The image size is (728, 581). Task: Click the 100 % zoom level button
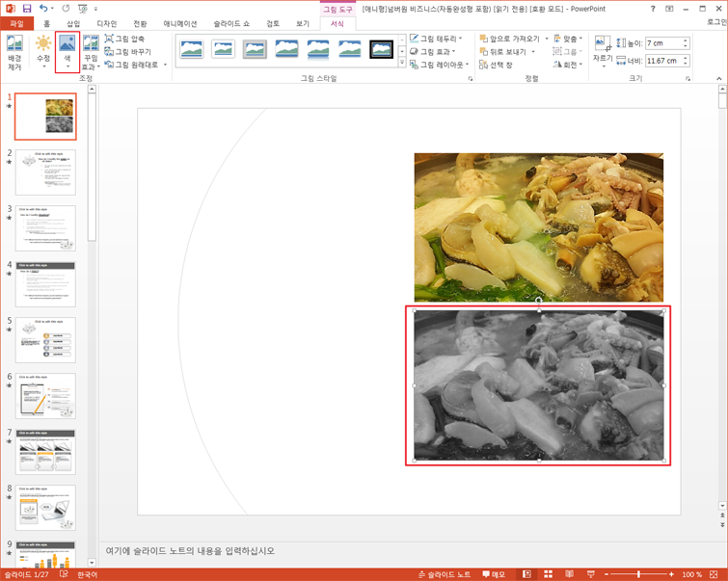coord(691,574)
